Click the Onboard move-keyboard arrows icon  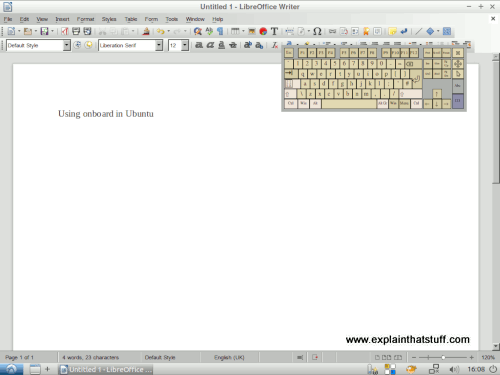click(x=458, y=64)
